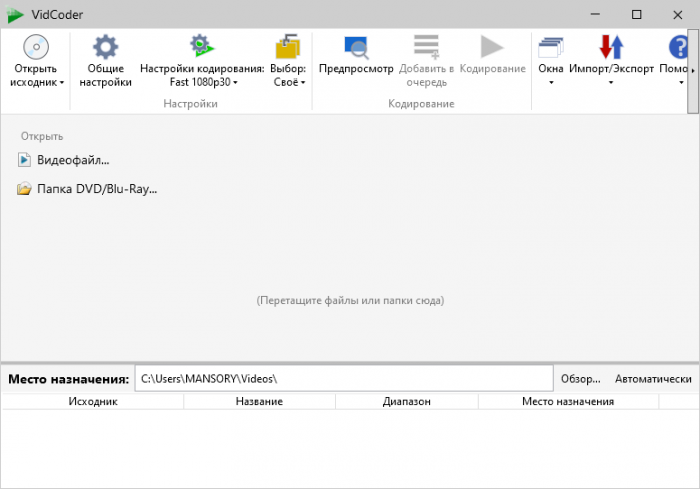The height and width of the screenshot is (489, 700).
Task: Click the Help question mark icon
Action: tap(679, 47)
